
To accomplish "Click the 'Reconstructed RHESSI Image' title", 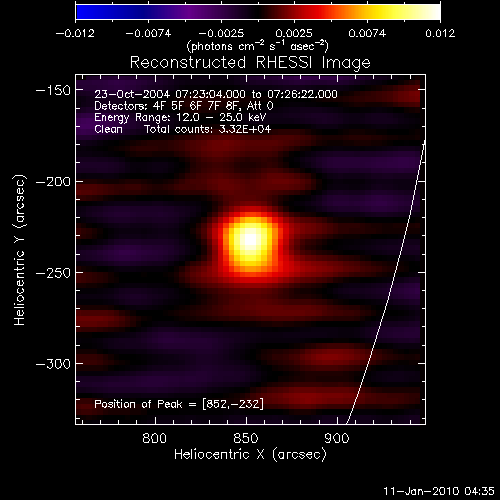I will (x=250, y=63).
